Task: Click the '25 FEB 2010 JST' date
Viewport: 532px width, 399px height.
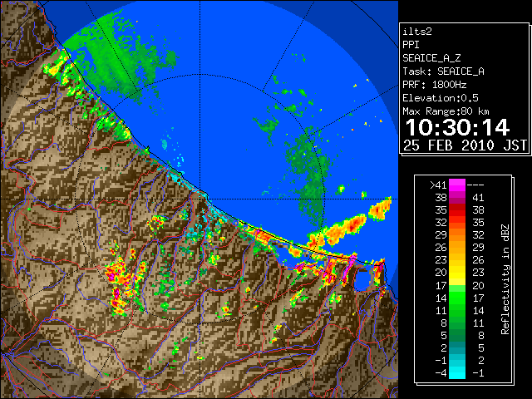Action: (x=465, y=145)
